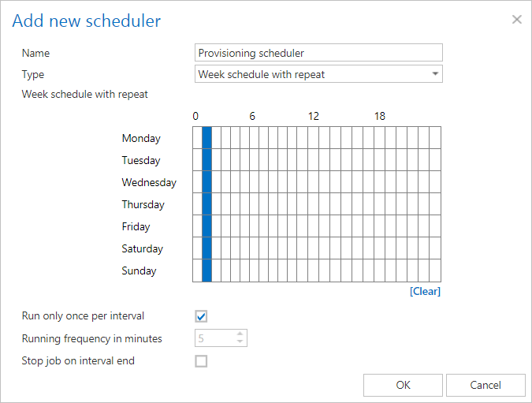Clear the schedule grid via Clear link
Viewport: 532px width, 403px height.
pyautogui.click(x=425, y=291)
